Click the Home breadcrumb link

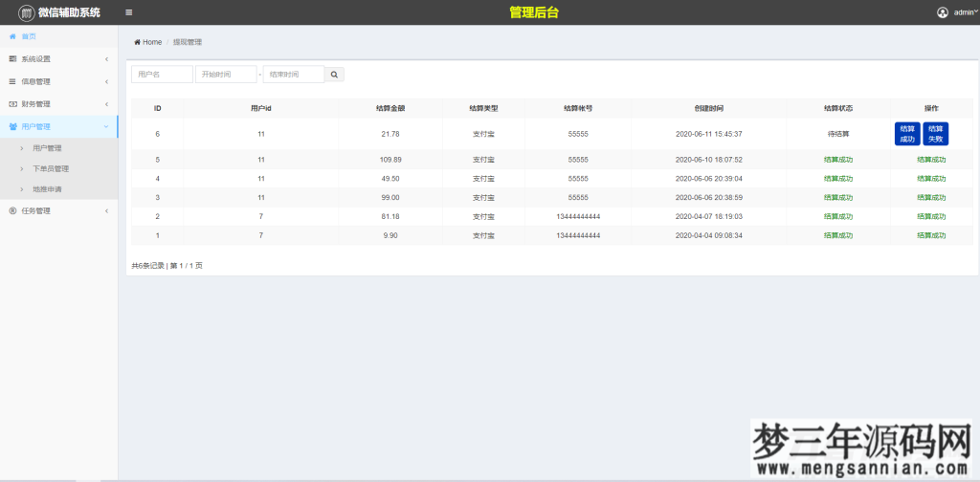pyautogui.click(x=151, y=42)
